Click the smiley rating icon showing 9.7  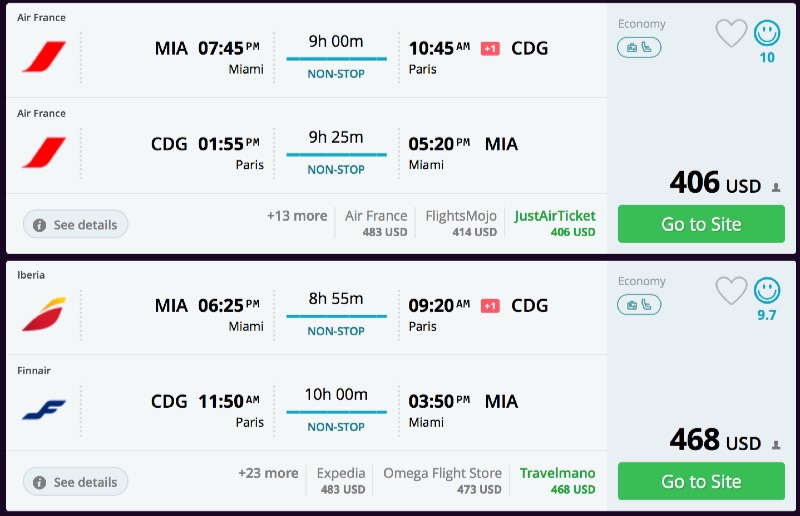[767, 291]
